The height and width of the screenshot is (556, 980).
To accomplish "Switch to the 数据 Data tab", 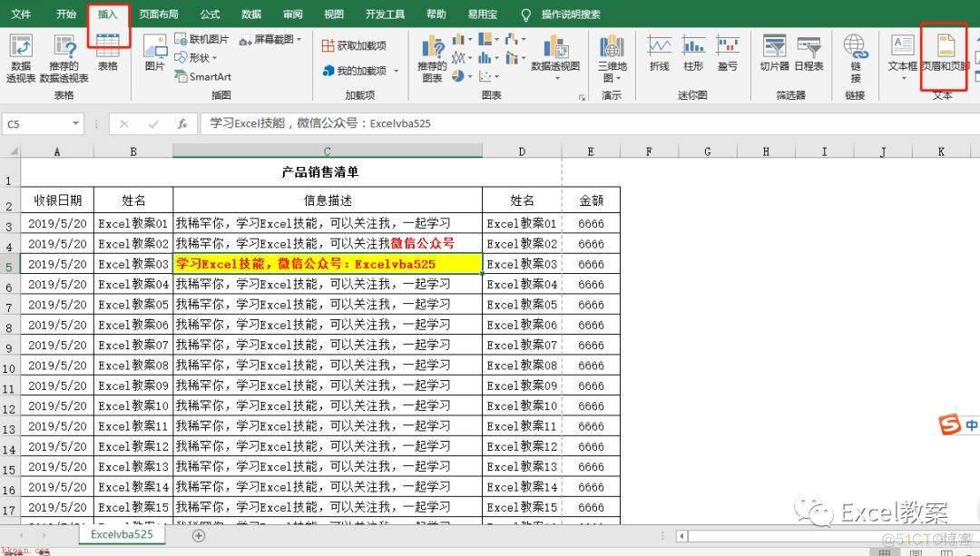I will point(251,14).
